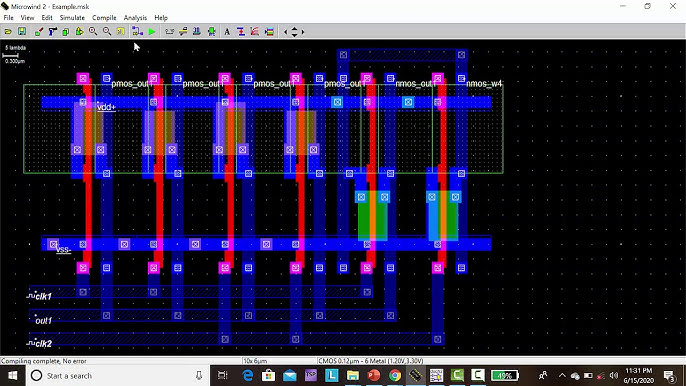Select the Zoom Out magnifier tool
Image resolution: width=686 pixels, height=386 pixels.
click(107, 32)
